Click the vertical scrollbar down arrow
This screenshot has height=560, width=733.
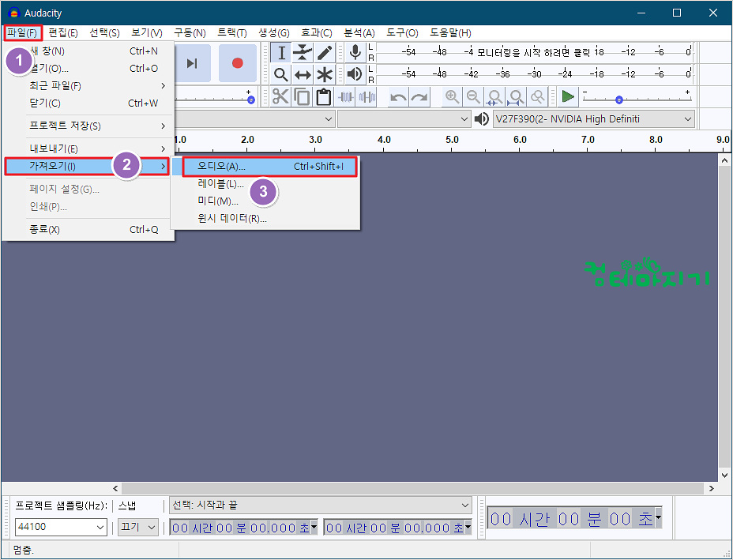tap(724, 475)
